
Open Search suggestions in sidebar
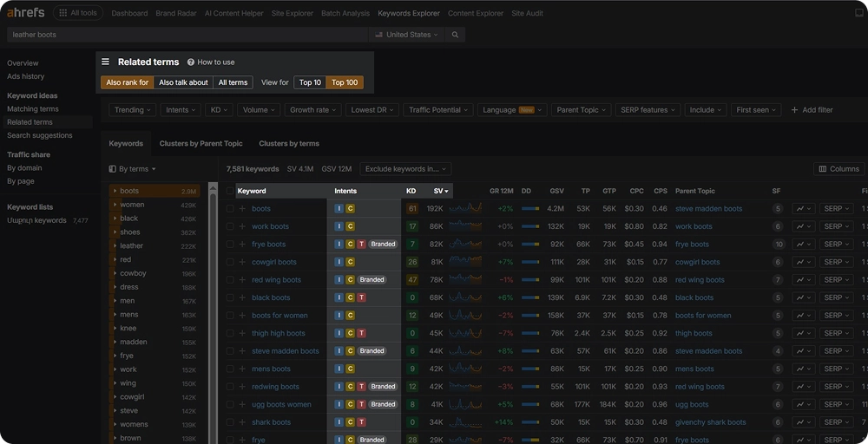[40, 135]
